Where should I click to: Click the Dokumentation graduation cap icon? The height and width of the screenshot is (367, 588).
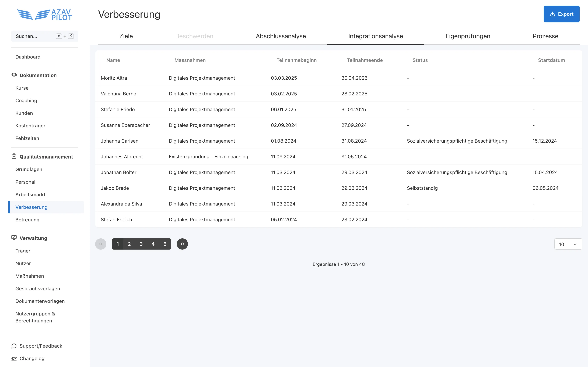(14, 75)
